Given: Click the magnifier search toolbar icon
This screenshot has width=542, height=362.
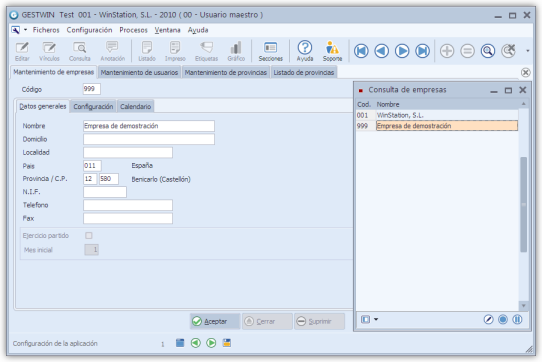Looking at the screenshot, I should [x=488, y=51].
